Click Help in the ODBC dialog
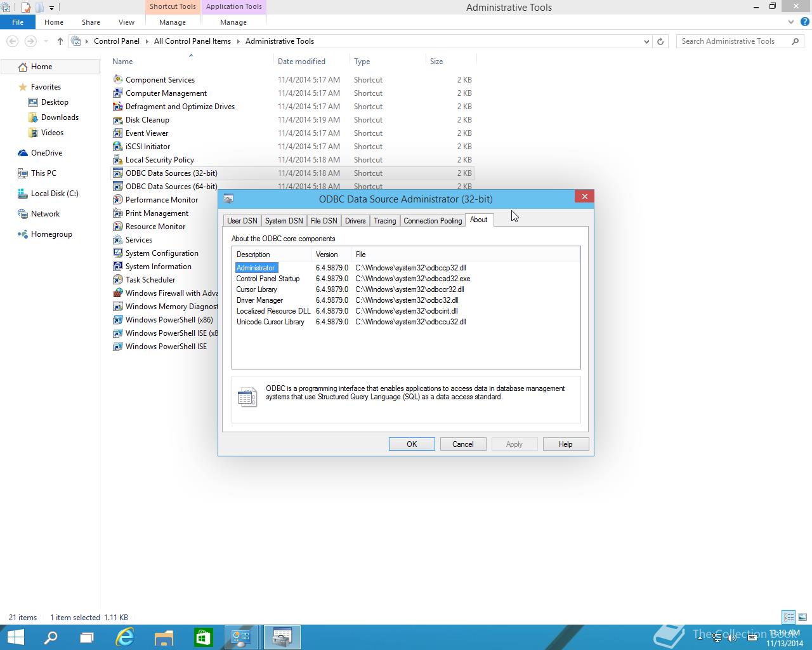The height and width of the screenshot is (650, 812). point(566,444)
